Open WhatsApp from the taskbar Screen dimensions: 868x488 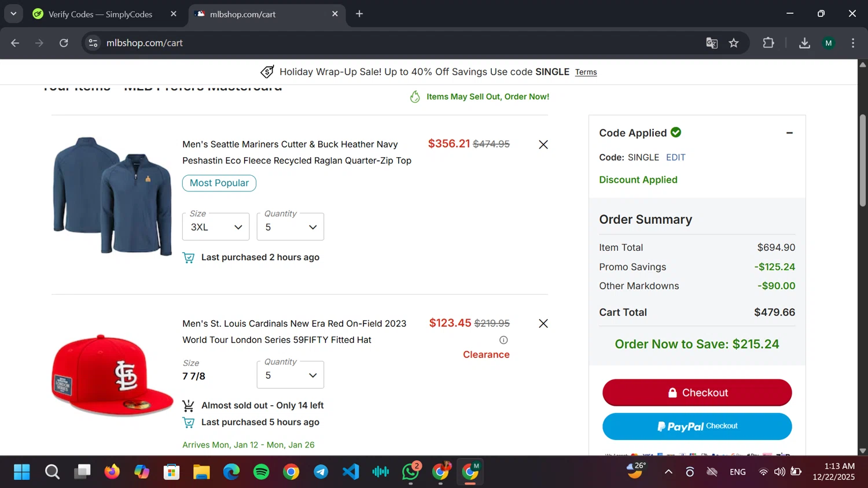[411, 472]
